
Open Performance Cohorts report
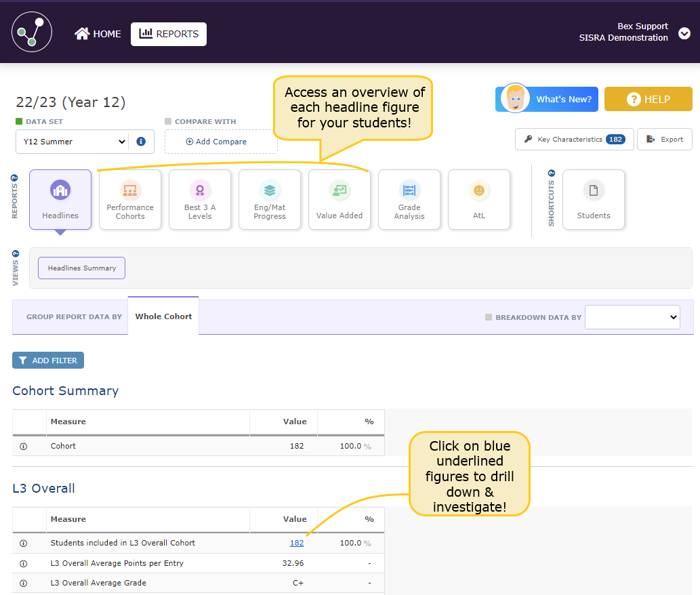point(130,200)
